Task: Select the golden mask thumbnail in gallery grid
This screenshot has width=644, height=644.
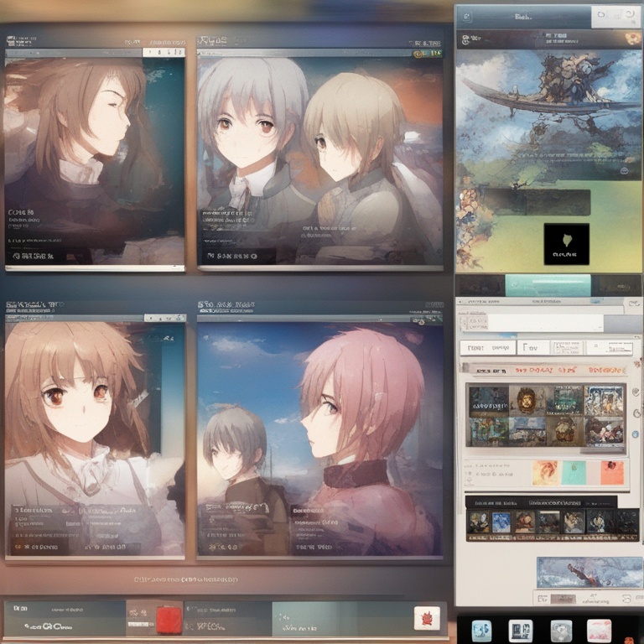Action: click(527, 401)
